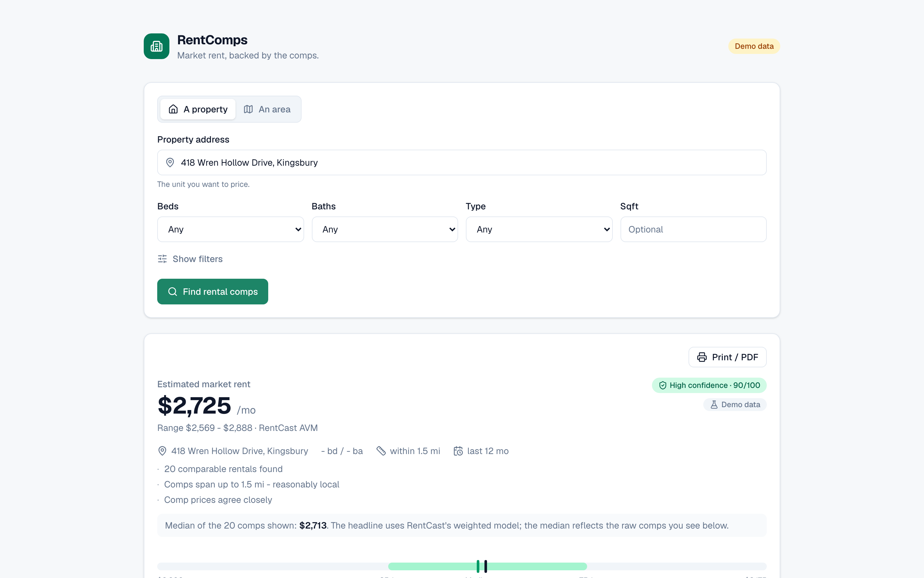Click the magnifier icon in Find rental comps
This screenshot has height=578, width=924.
click(x=173, y=292)
